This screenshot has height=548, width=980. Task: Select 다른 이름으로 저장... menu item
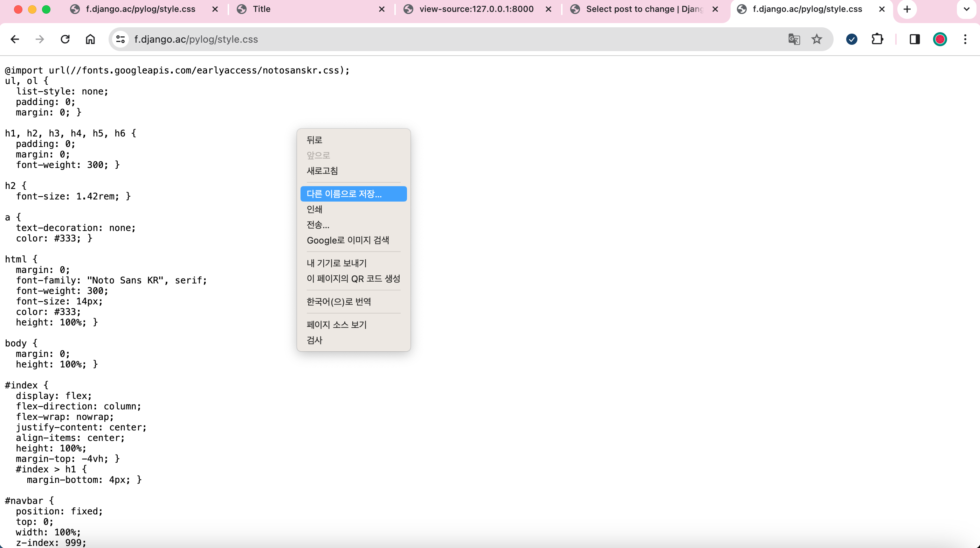[353, 194]
